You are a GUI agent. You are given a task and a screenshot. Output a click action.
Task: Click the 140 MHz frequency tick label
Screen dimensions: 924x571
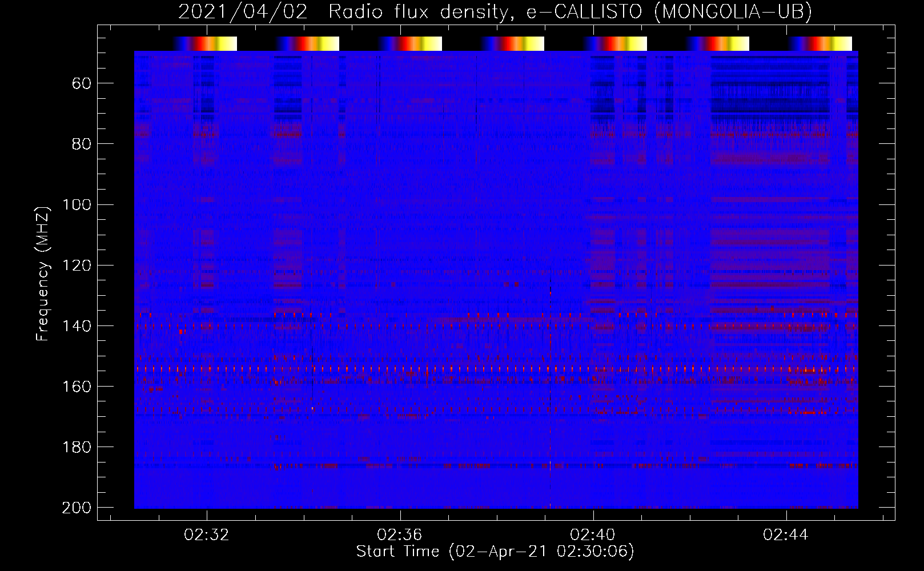77,326
